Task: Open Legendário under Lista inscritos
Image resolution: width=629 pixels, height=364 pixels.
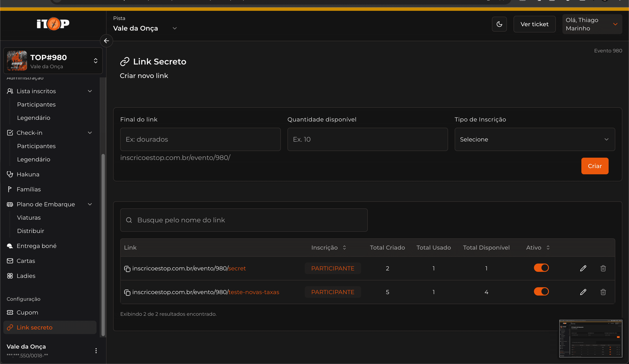Action: click(x=34, y=118)
